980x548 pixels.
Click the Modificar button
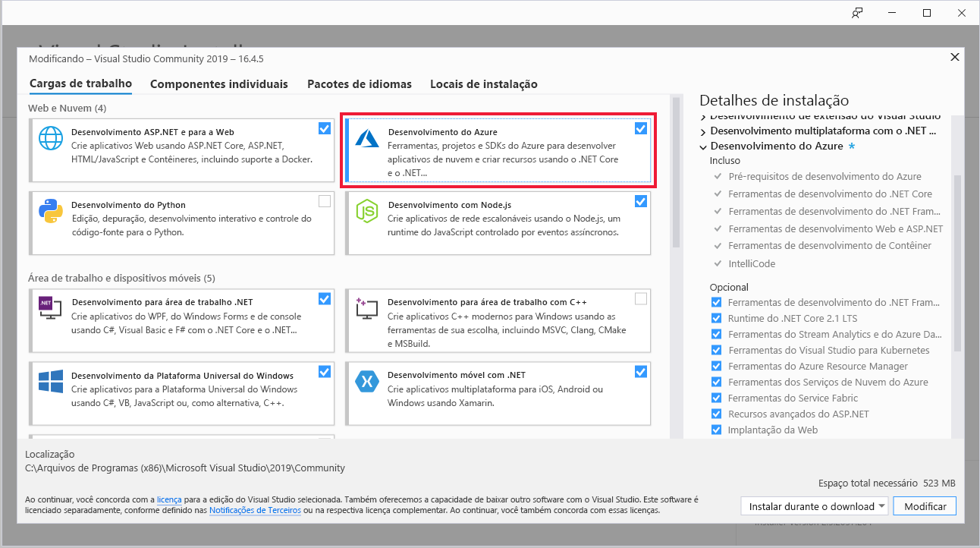click(x=925, y=506)
